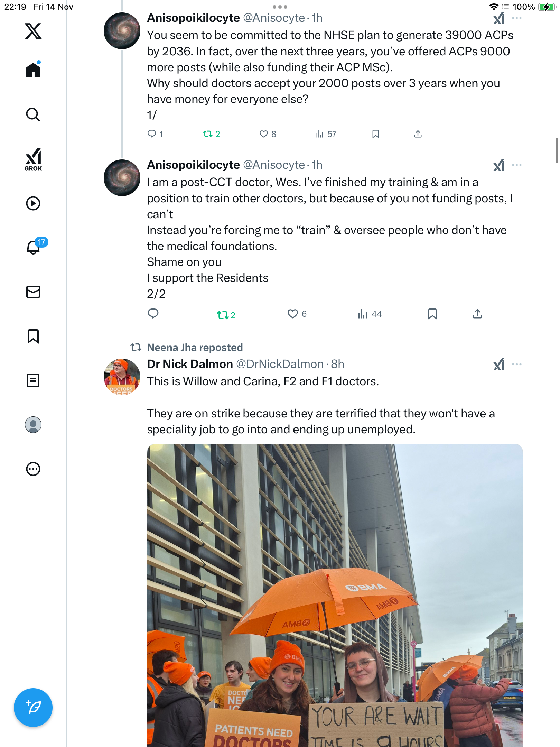Viewport: 560px width, 747px height.
Task: Click the X logo in sidebar
Action: tap(33, 31)
